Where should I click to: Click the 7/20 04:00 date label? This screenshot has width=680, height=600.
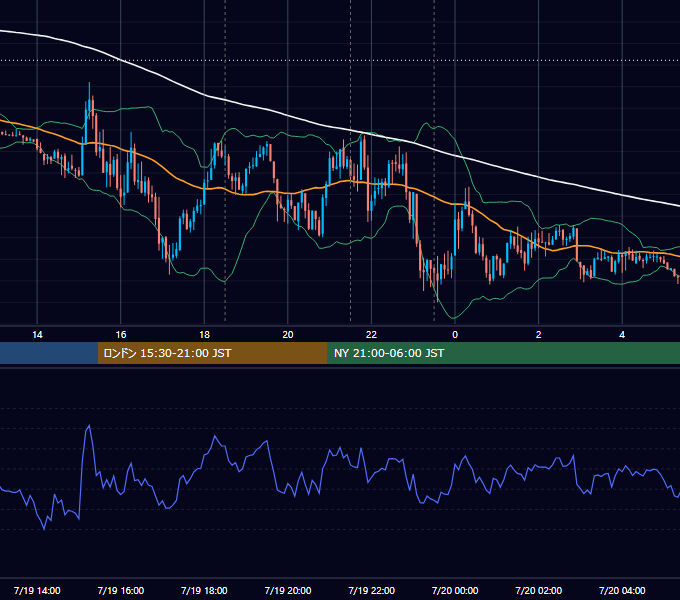point(622,590)
